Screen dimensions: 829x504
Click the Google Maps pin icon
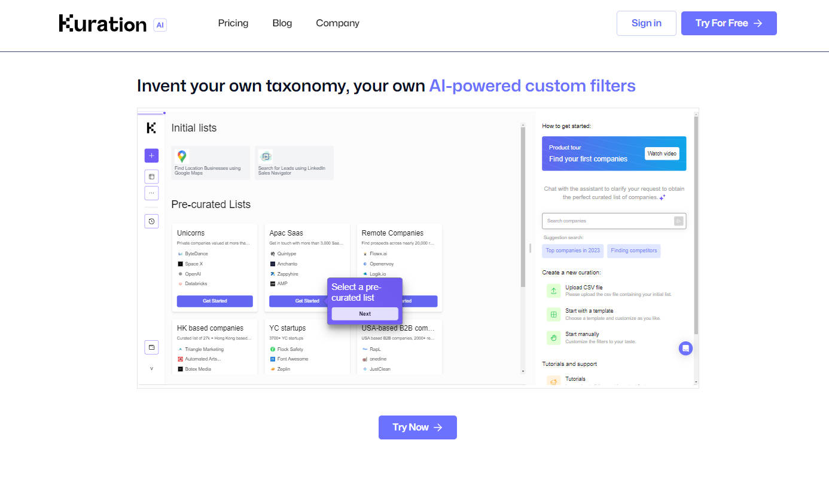(x=182, y=156)
